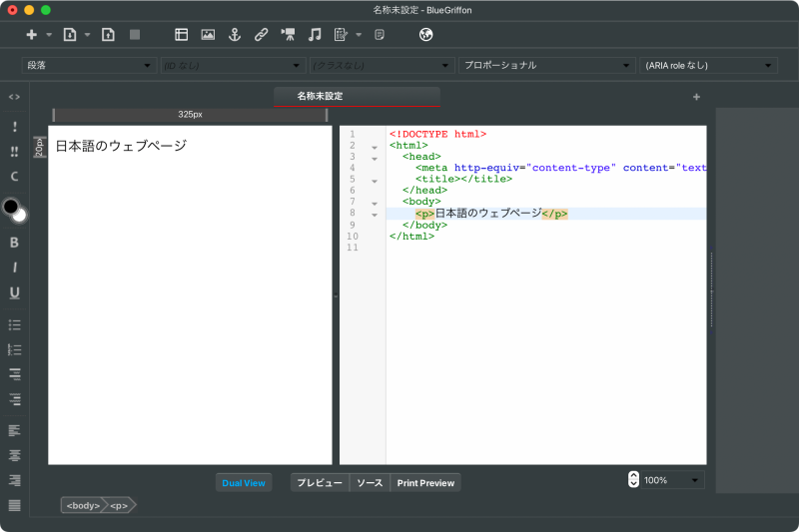Add a new tab with plus
This screenshot has height=532, width=799.
pyautogui.click(x=696, y=97)
